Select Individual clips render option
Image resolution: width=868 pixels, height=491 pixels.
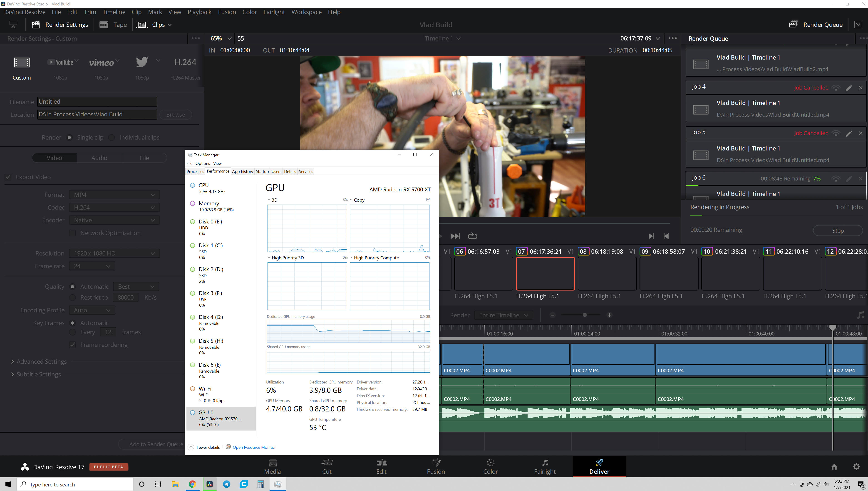click(112, 138)
